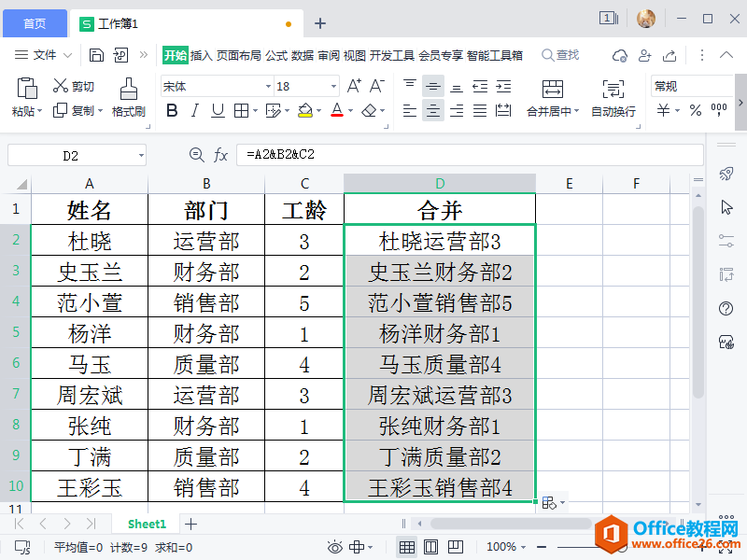Add a new sheet with plus button
747x560 pixels.
click(x=190, y=524)
